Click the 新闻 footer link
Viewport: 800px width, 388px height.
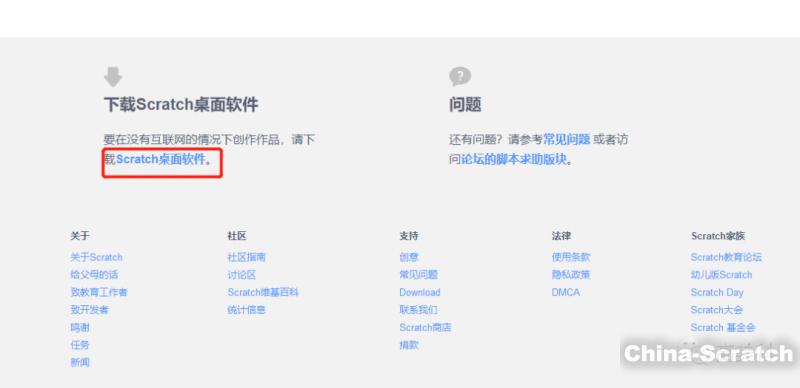click(x=80, y=362)
